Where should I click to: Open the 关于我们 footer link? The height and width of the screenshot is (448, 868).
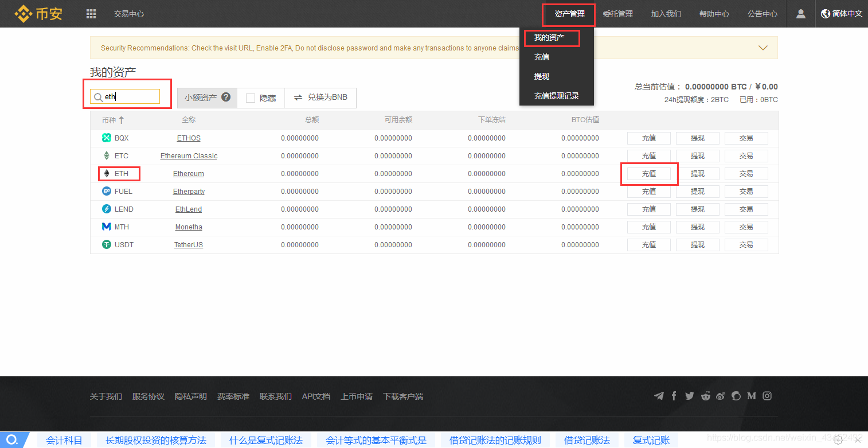pyautogui.click(x=106, y=396)
